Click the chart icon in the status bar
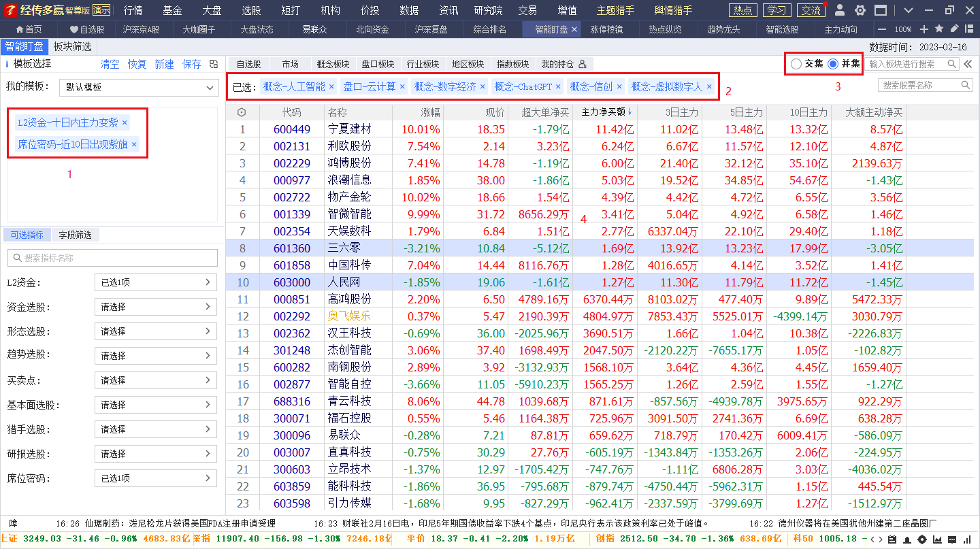This screenshot has width=980, height=549. point(937,539)
